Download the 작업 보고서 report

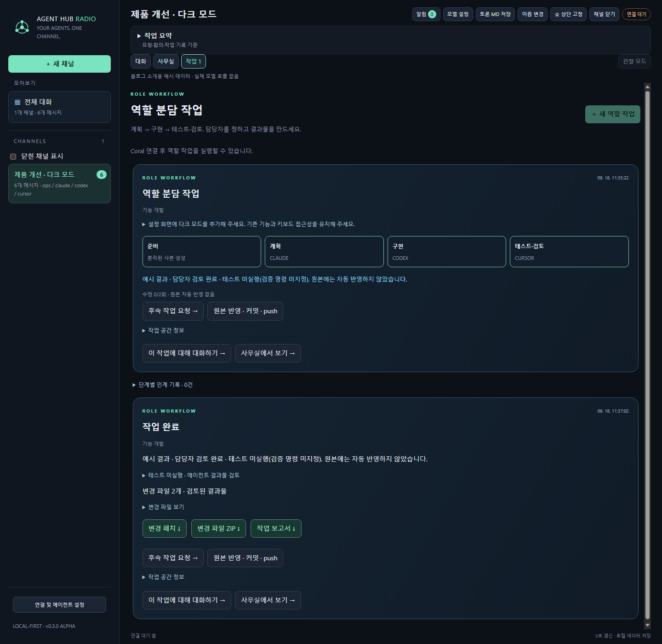pos(276,529)
